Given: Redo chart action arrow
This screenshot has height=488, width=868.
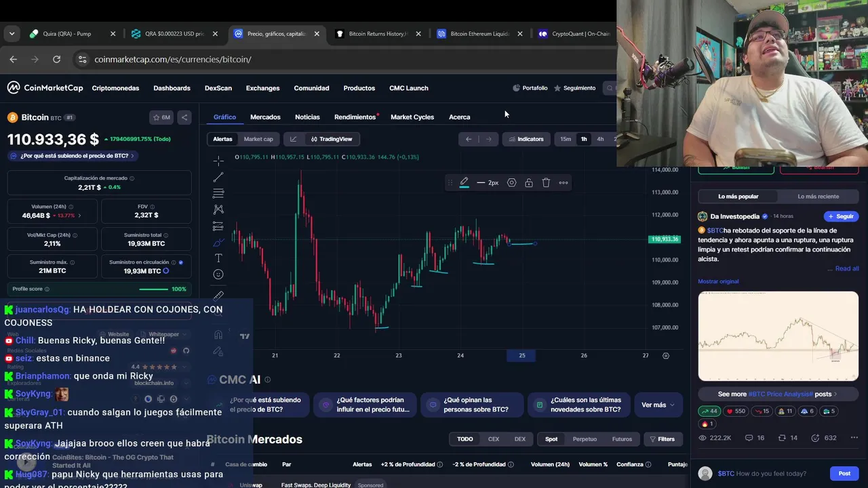Looking at the screenshot, I should tap(488, 139).
